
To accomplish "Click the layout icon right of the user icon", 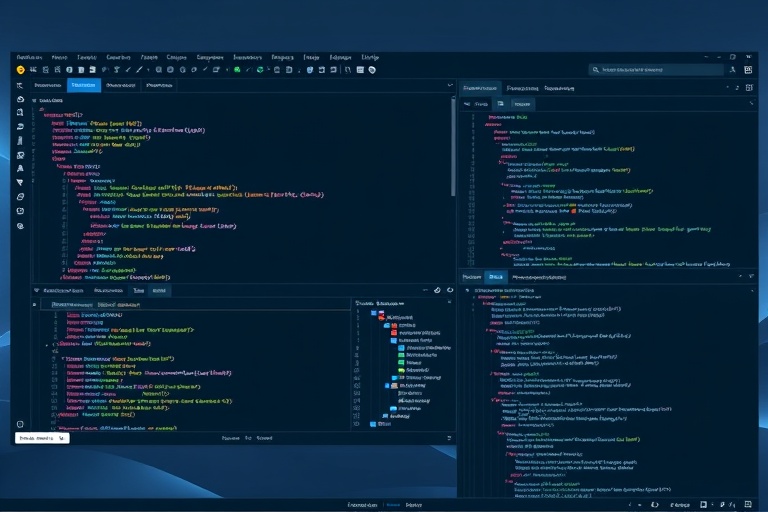I will 747,70.
